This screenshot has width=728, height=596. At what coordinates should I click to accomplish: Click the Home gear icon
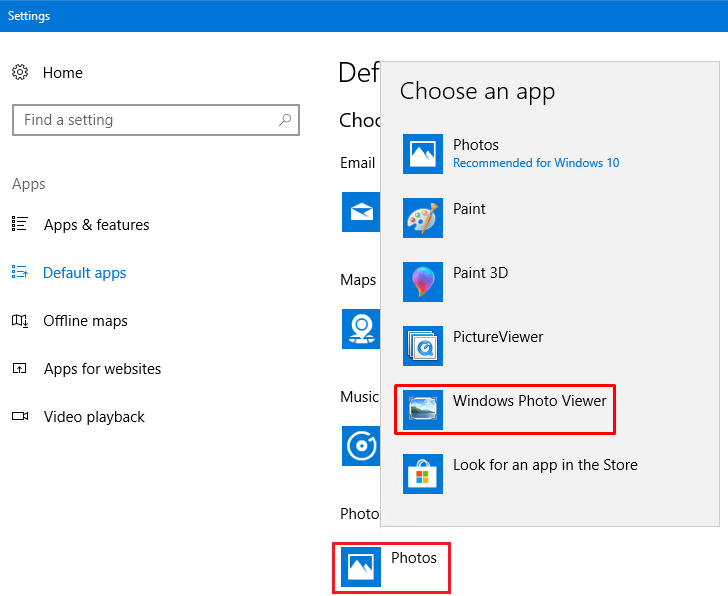click(x=20, y=72)
